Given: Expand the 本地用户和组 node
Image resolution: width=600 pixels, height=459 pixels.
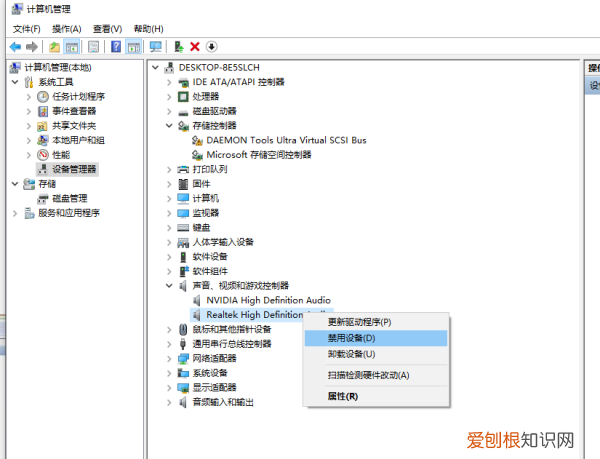Looking at the screenshot, I should click(x=29, y=140).
